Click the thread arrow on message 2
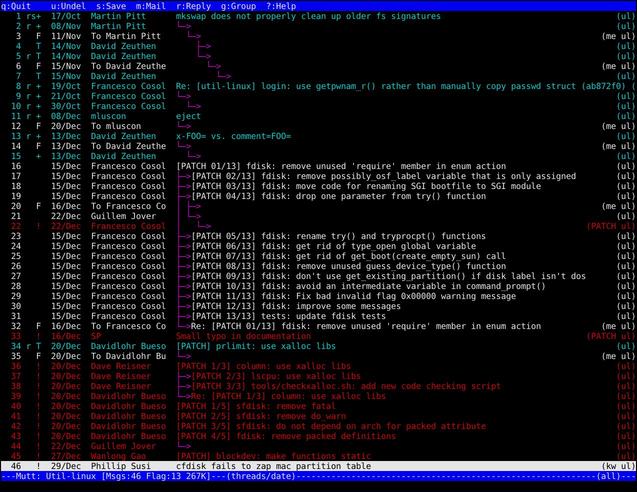This screenshot has width=637, height=492. (183, 26)
